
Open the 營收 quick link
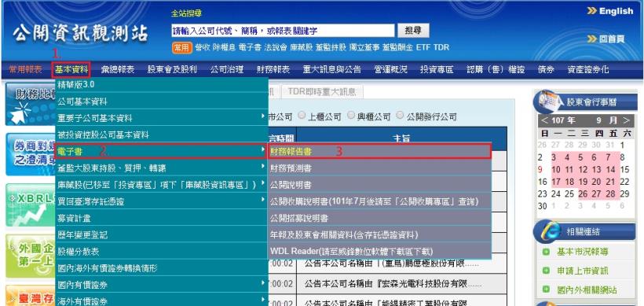pyautogui.click(x=202, y=48)
